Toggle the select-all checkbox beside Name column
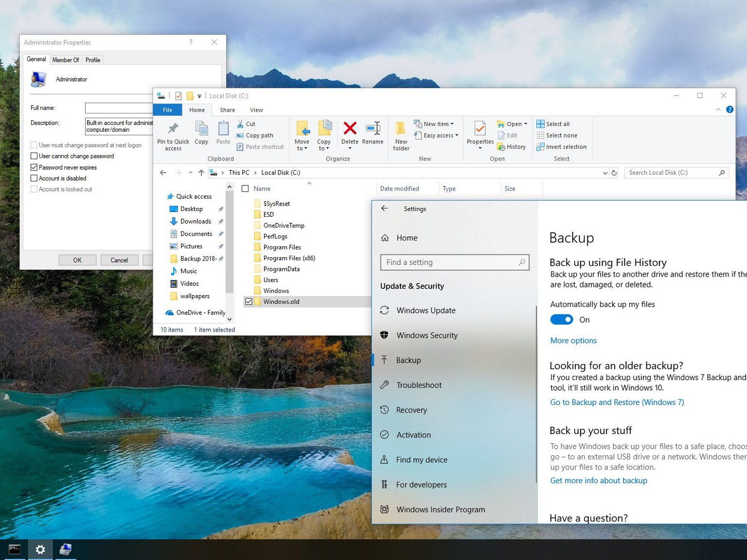Image resolution: width=747 pixels, height=560 pixels. click(x=245, y=189)
